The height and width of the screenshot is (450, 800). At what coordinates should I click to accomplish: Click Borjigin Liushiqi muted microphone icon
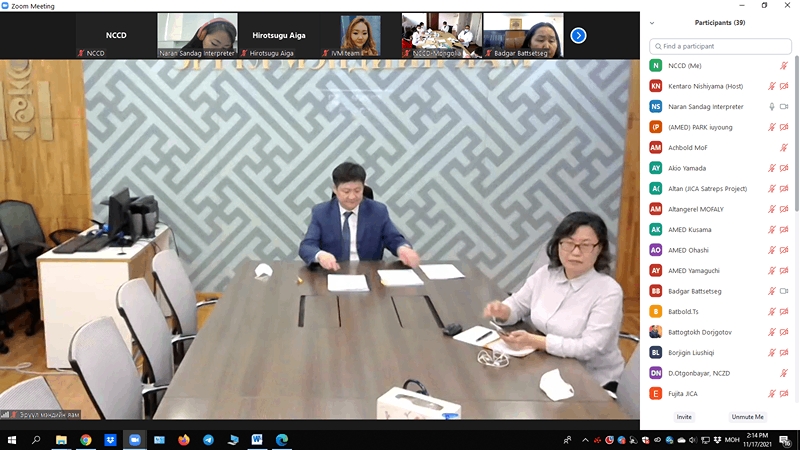tap(772, 353)
